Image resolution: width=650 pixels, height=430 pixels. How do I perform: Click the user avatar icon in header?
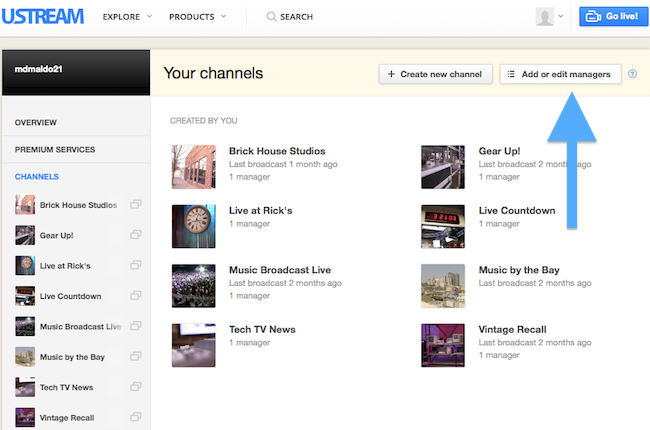544,17
